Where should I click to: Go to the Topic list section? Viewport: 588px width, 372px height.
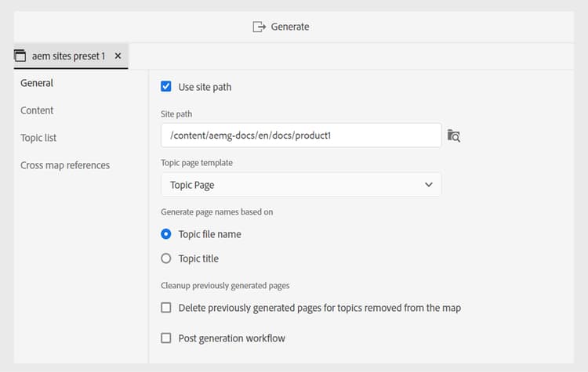pyautogui.click(x=38, y=138)
